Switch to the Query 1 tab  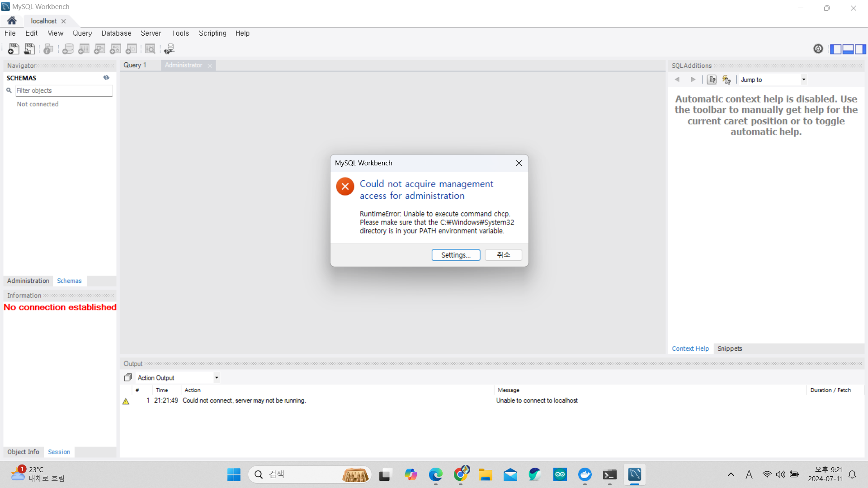click(x=135, y=65)
